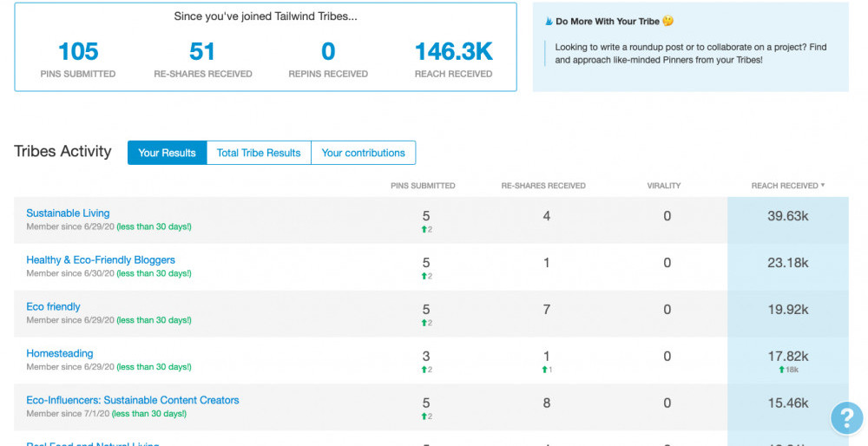
Task: Click the 23.18k reach value
Action: pyautogui.click(x=788, y=264)
